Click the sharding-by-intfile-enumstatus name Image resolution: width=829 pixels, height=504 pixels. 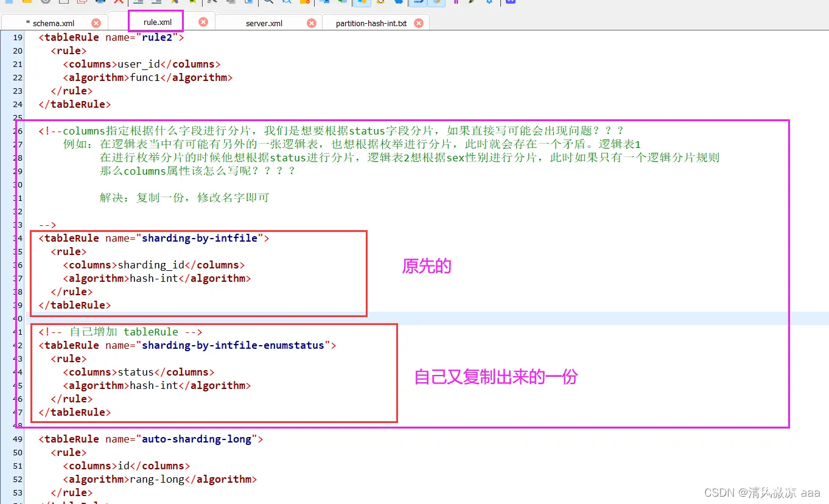233,345
